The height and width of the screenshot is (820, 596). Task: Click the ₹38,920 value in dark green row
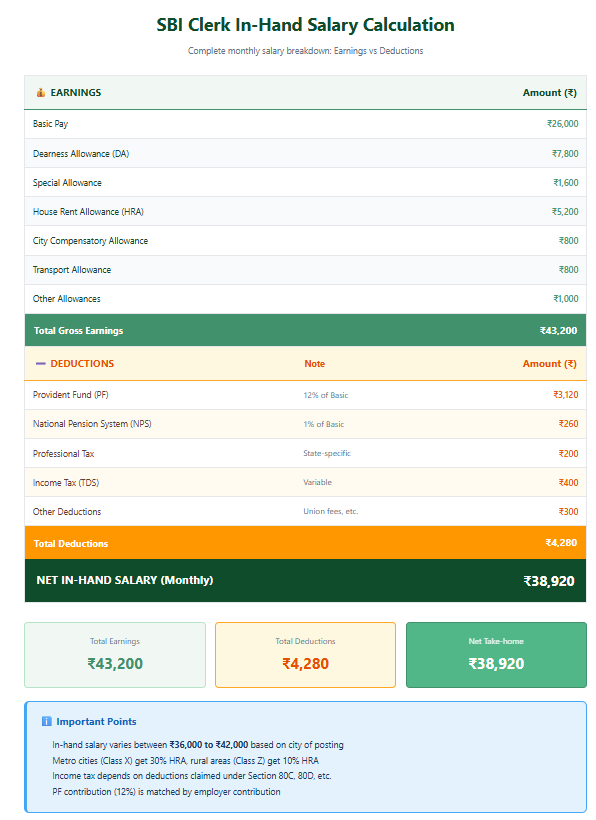[549, 581]
